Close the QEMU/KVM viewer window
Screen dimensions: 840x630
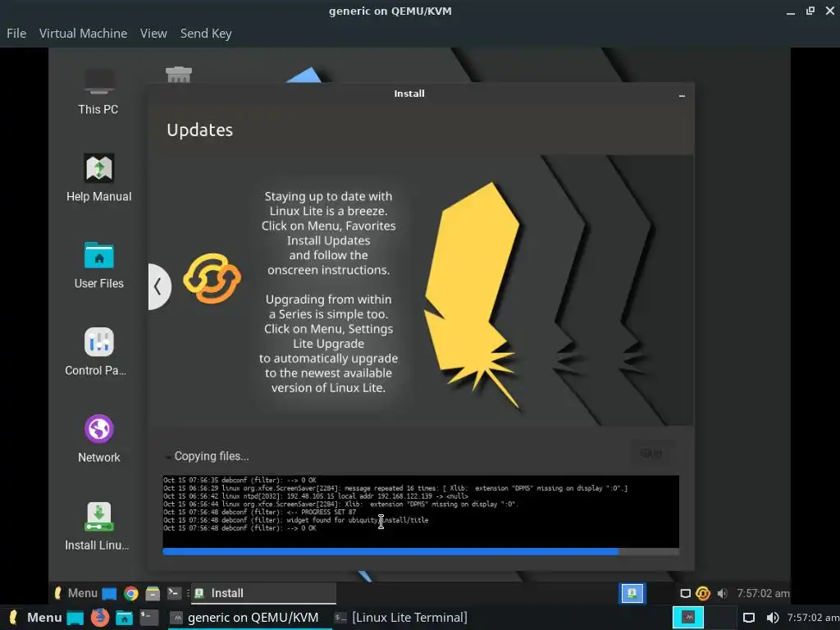point(830,11)
